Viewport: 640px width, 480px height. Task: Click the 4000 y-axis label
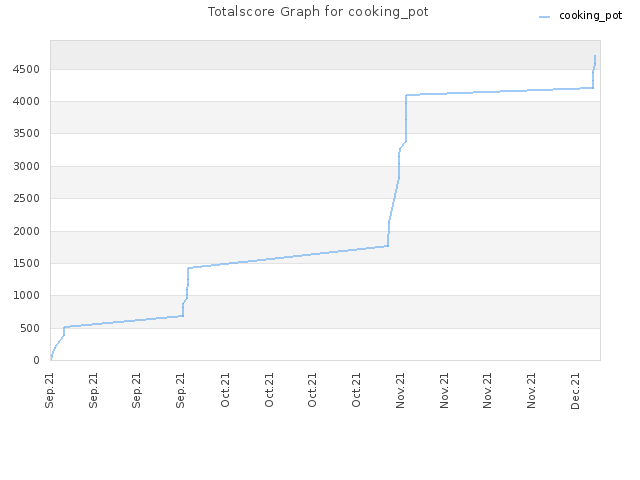click(x=26, y=101)
